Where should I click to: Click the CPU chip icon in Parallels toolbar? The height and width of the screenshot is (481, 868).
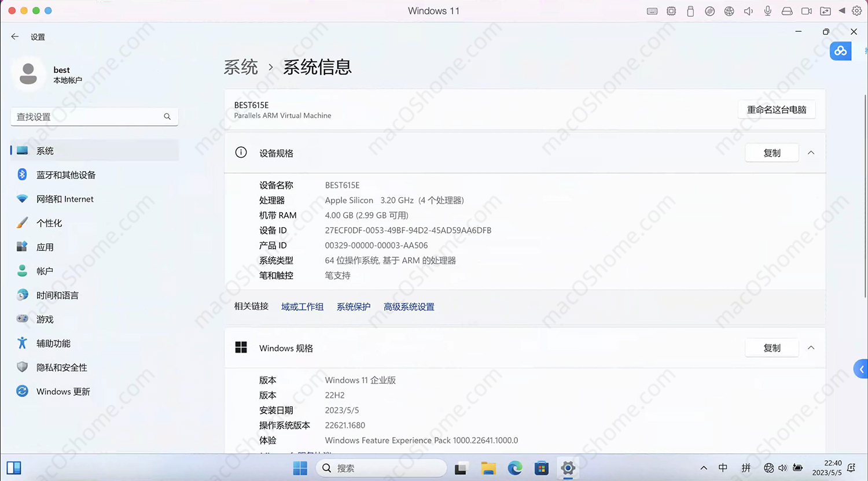coord(671,11)
